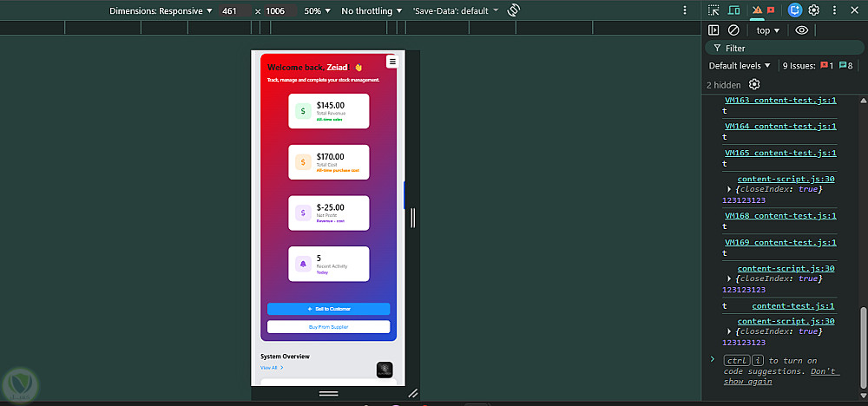
Task: Open DevTools three-dot customize menu
Action: (834, 10)
